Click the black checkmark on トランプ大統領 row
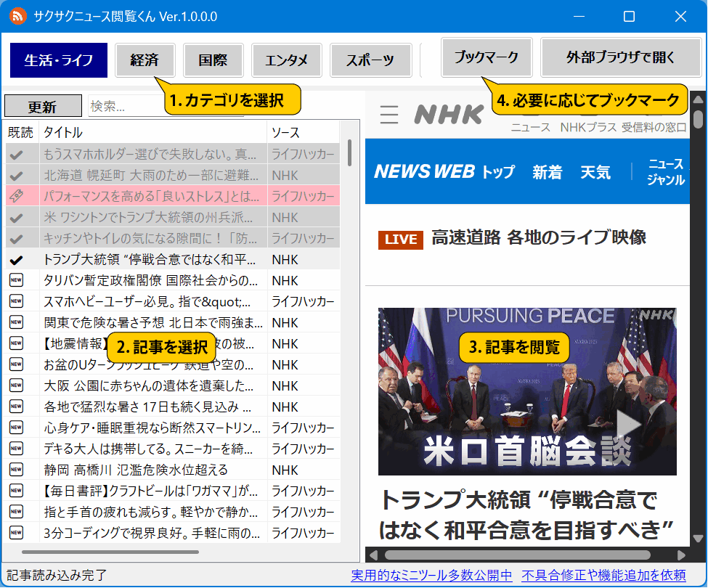 click(x=16, y=259)
